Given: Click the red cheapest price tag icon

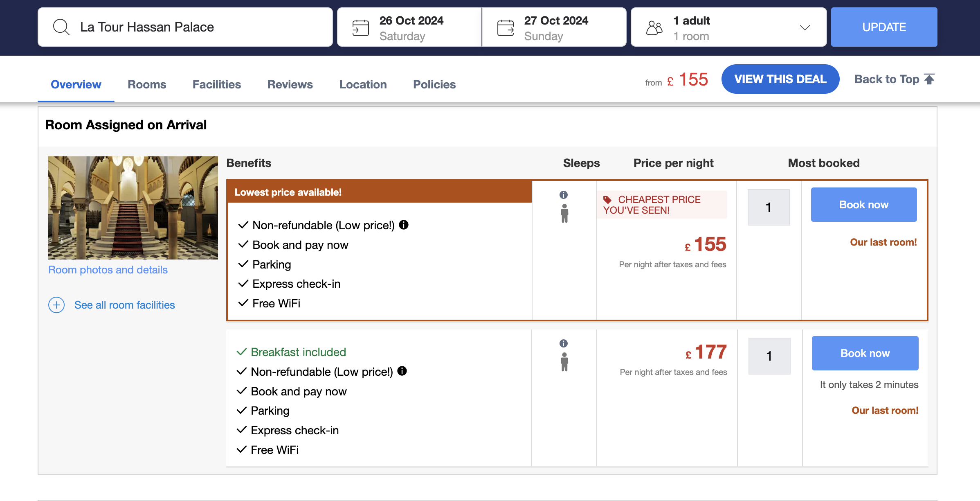Looking at the screenshot, I should coord(607,200).
